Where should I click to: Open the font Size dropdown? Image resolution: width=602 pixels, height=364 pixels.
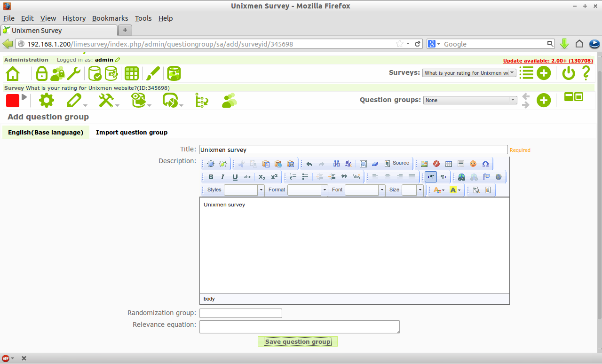pos(412,190)
